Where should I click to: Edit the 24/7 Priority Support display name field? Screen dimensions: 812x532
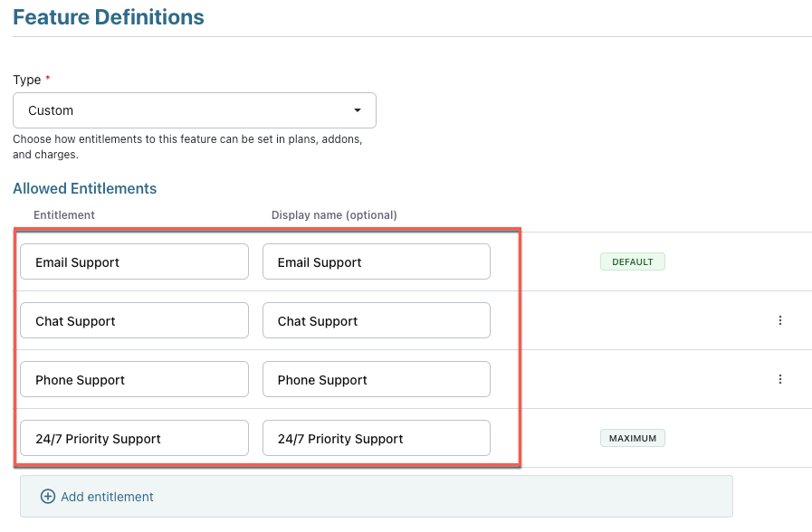(x=377, y=439)
